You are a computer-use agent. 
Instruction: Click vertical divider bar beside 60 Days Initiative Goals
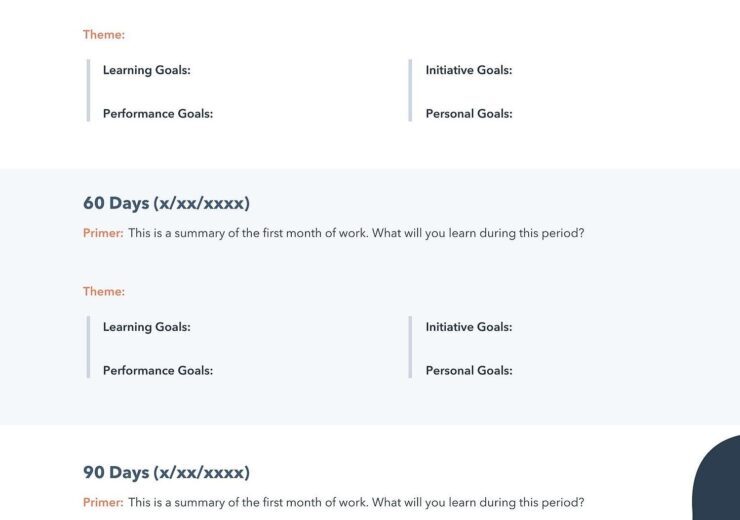[410, 347]
